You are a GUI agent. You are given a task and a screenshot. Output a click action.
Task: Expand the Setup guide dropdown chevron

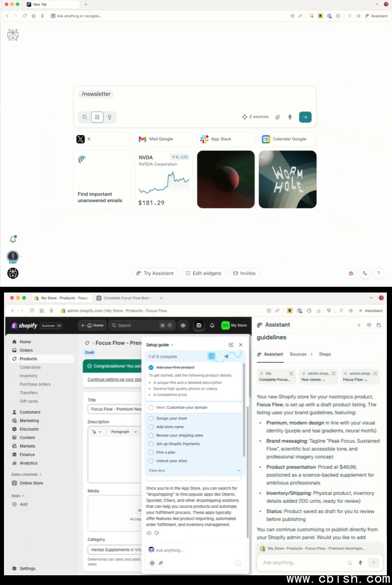click(x=172, y=345)
